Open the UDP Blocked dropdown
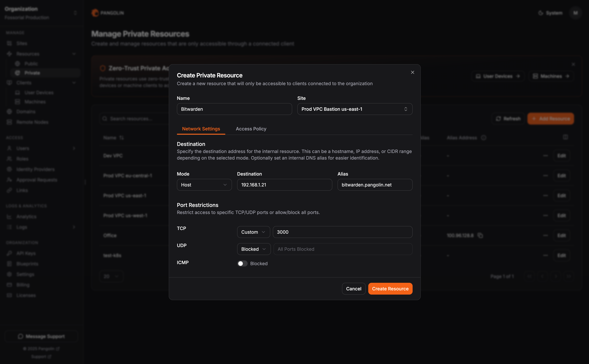 pyautogui.click(x=253, y=249)
